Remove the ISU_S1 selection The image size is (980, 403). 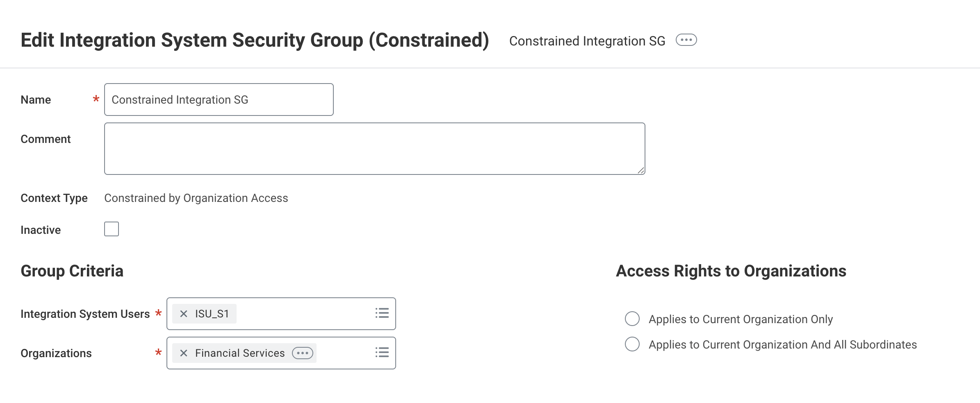(184, 314)
